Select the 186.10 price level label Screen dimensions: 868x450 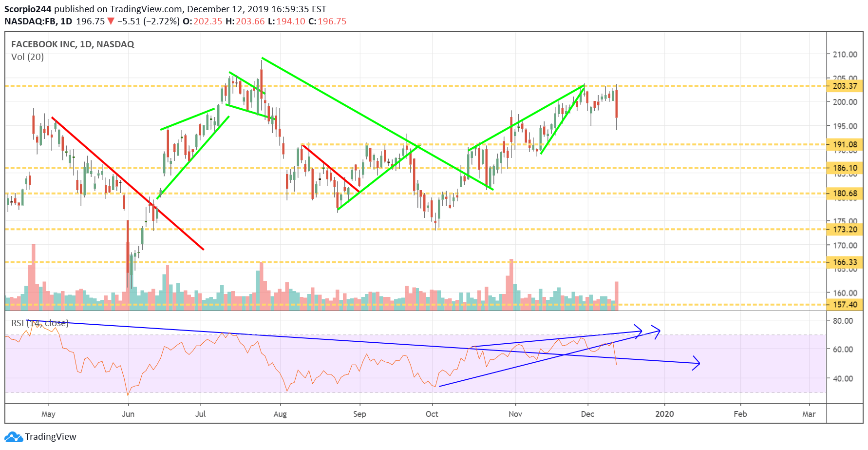tap(845, 168)
